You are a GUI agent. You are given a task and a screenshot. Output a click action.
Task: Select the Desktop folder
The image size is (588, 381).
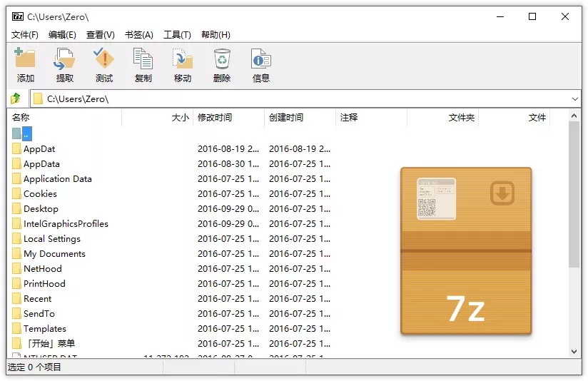pyautogui.click(x=41, y=209)
